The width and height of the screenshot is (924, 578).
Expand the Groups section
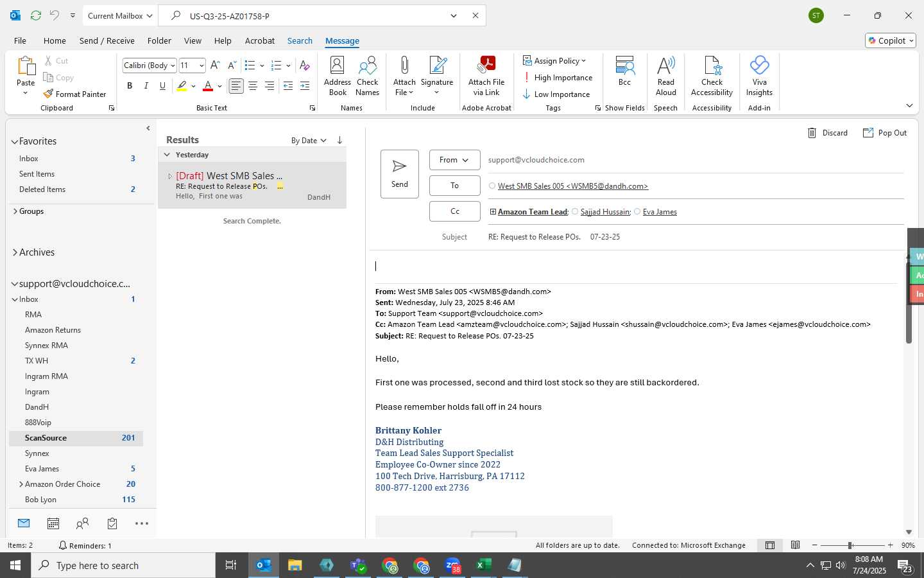point(15,211)
